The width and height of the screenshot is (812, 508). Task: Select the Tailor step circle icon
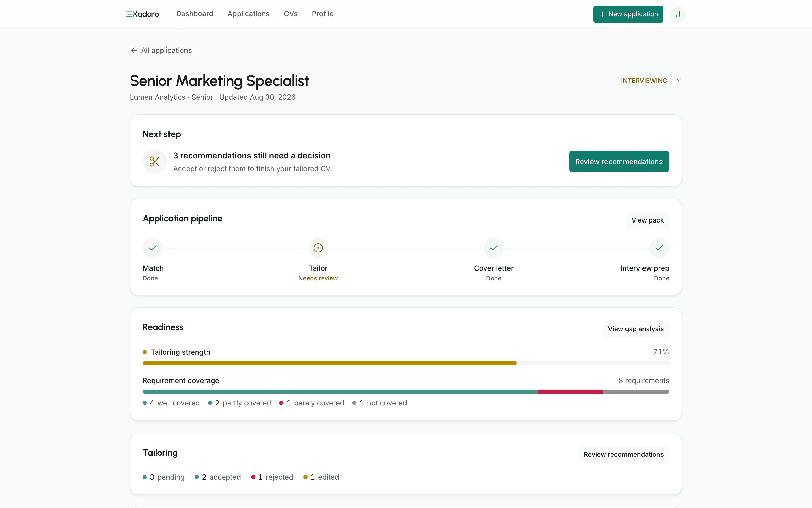(318, 248)
